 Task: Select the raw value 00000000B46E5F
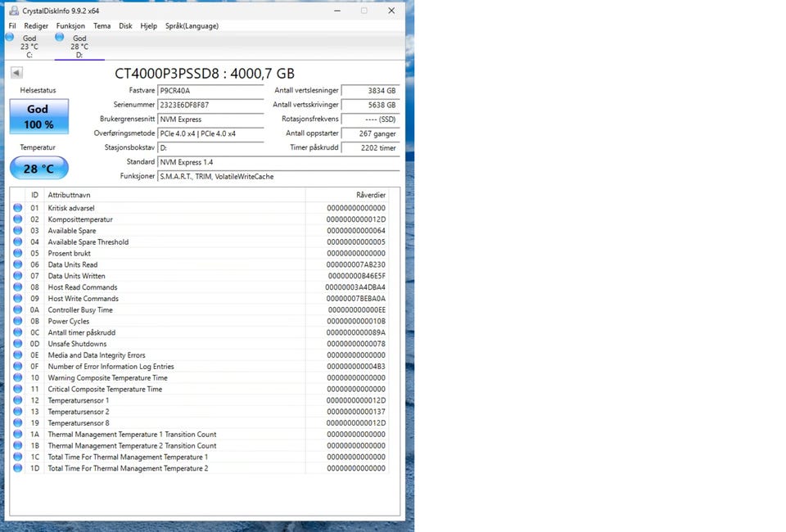click(356, 276)
